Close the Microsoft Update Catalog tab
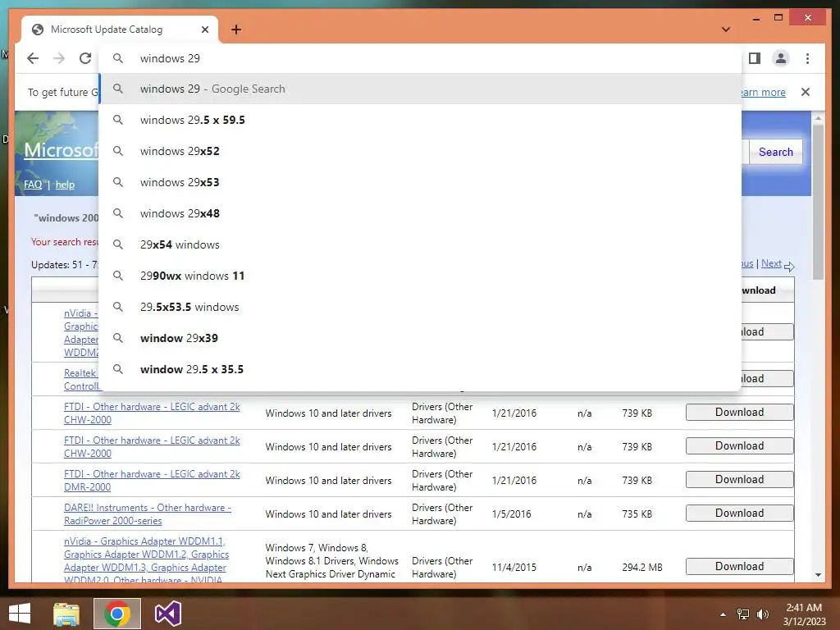 204,30
